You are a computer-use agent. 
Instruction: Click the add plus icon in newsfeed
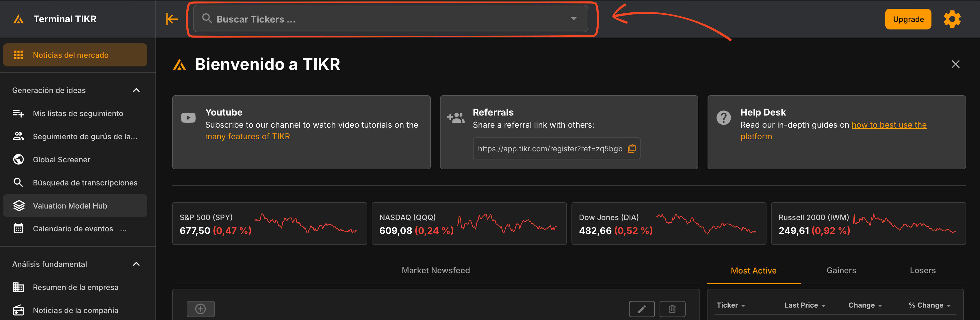(201, 308)
